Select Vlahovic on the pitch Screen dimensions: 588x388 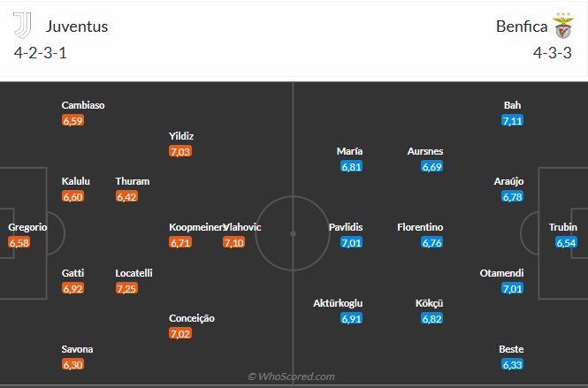pos(245,227)
